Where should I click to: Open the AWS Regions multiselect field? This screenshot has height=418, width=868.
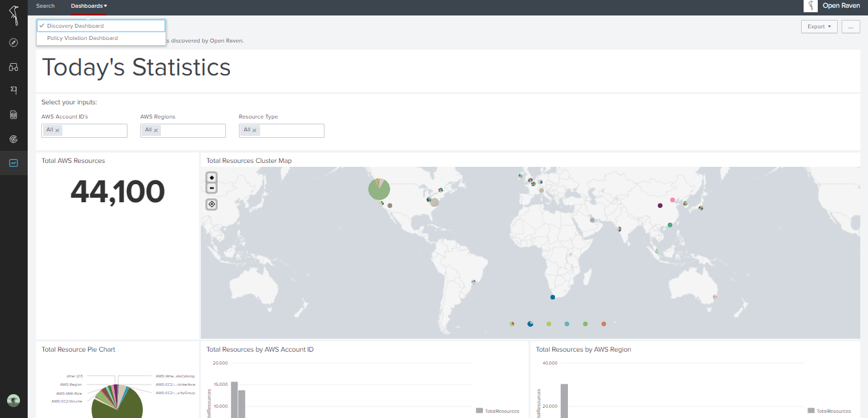pyautogui.click(x=183, y=131)
